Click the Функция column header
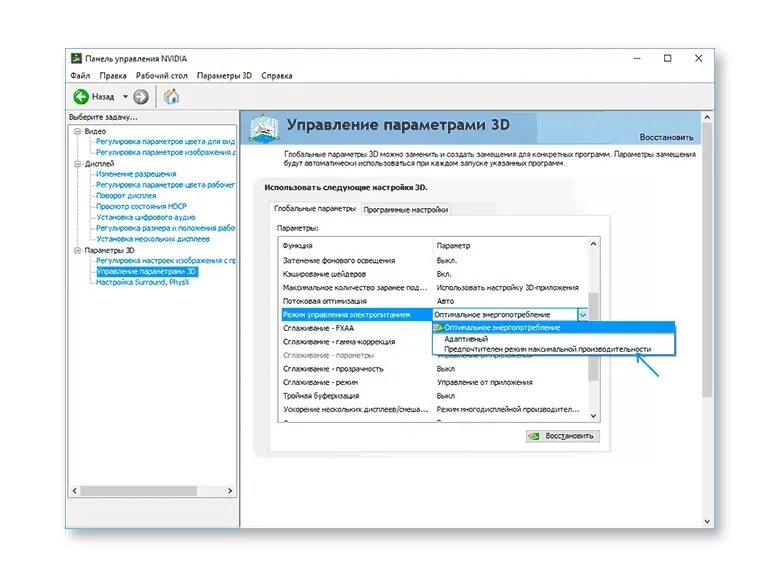Screen dimensions: 780x577 coord(297,246)
